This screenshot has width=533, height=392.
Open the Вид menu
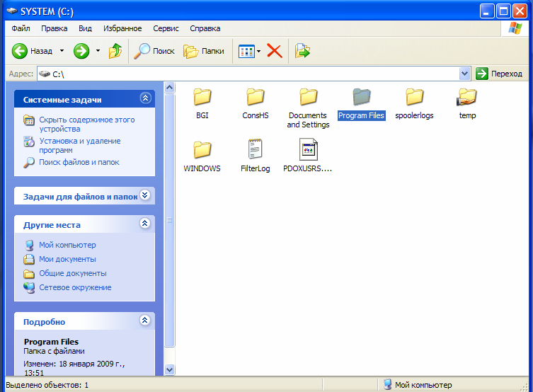[x=85, y=28]
